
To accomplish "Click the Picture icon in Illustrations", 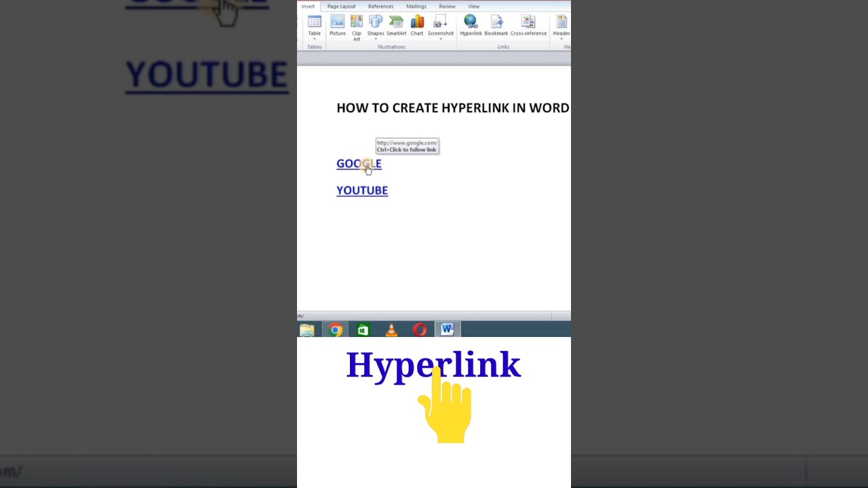I will pos(337,26).
